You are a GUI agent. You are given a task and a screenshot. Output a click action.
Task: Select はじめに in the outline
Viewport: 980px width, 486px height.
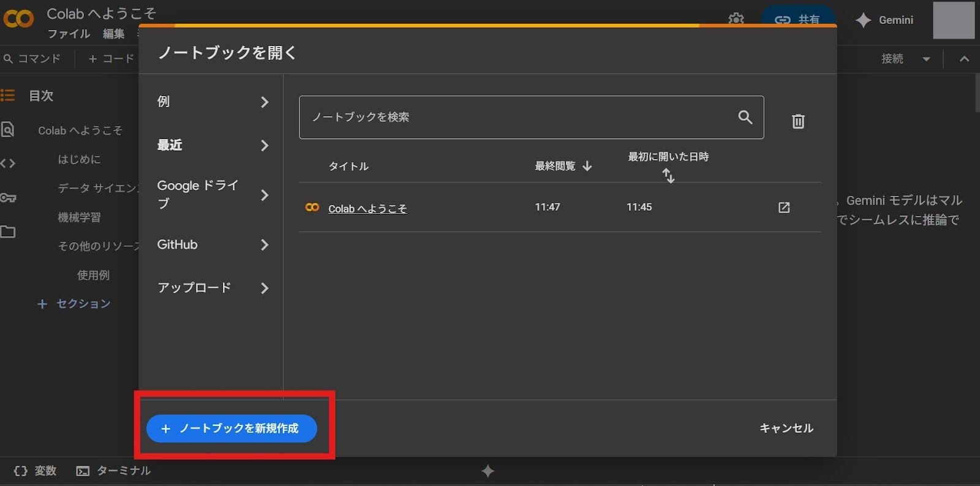[x=79, y=159]
